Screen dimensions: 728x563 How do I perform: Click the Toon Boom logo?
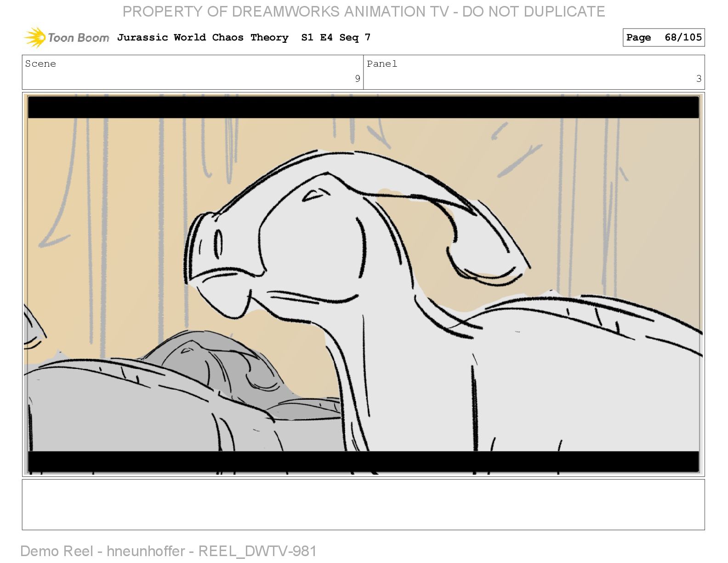(67, 37)
